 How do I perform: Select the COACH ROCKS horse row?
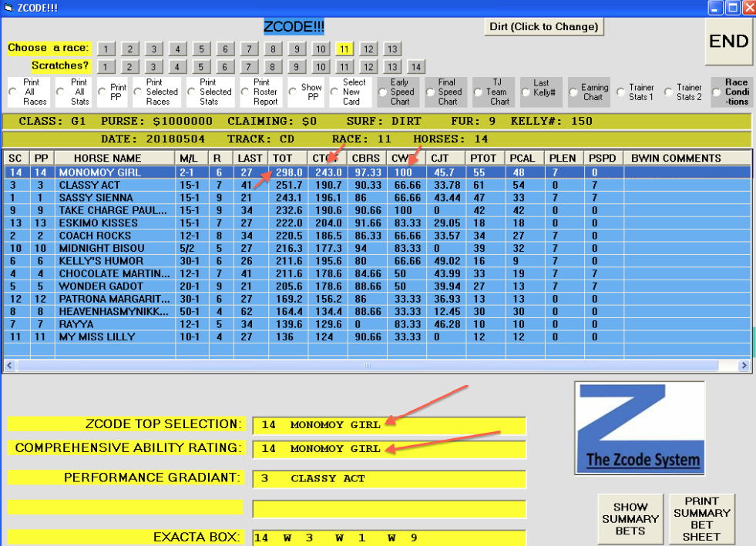pos(377,236)
